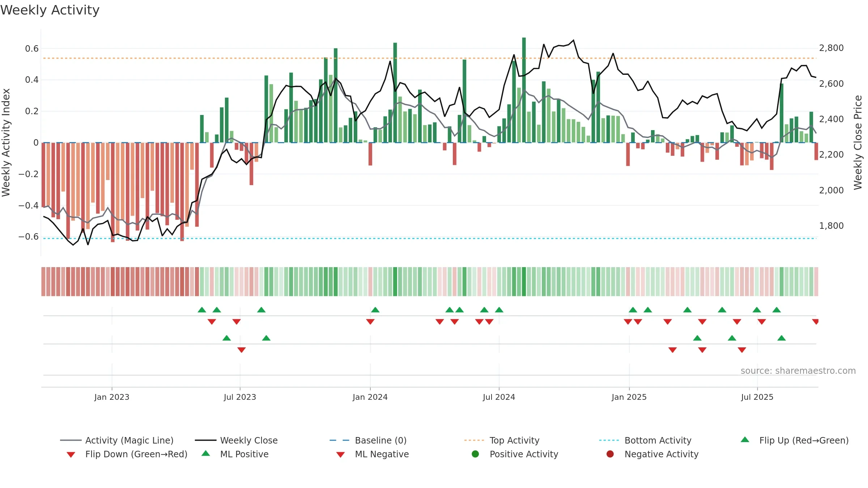Toggle Bottom Activity legend entry
Screen dimensions: 868x488
645,440
